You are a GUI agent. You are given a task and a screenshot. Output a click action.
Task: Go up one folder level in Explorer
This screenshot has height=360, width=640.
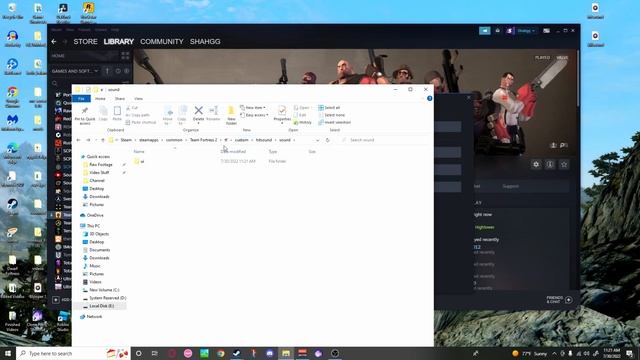click(x=103, y=140)
